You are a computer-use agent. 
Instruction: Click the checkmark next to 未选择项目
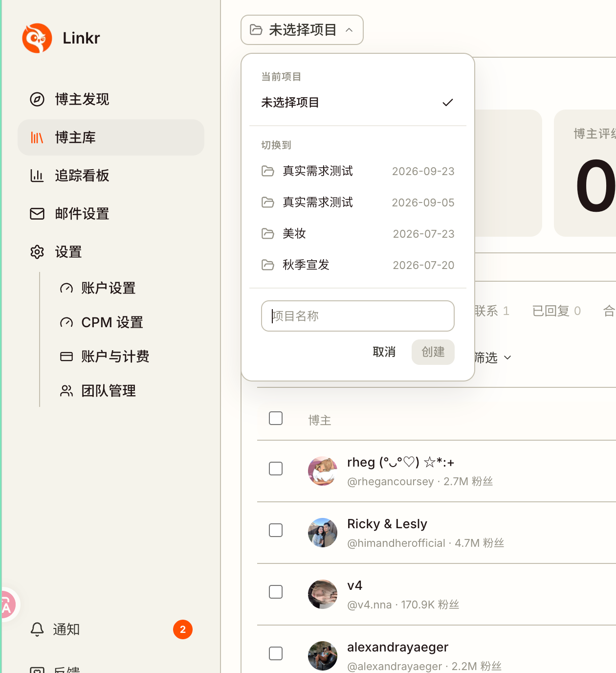tap(448, 102)
